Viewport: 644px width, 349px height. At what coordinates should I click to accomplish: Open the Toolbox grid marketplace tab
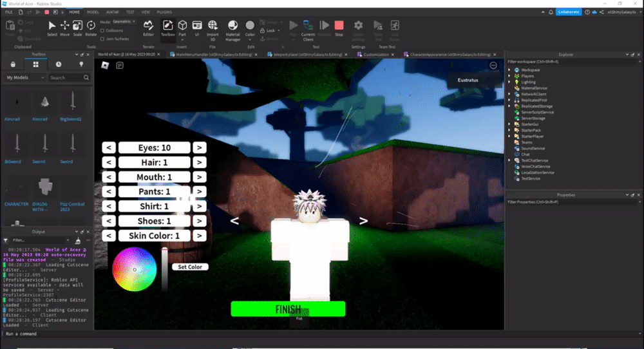point(35,64)
